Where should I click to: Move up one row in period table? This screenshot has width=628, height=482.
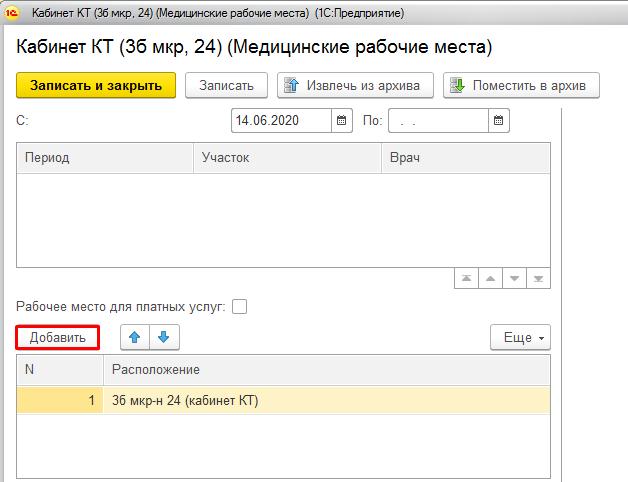click(490, 278)
